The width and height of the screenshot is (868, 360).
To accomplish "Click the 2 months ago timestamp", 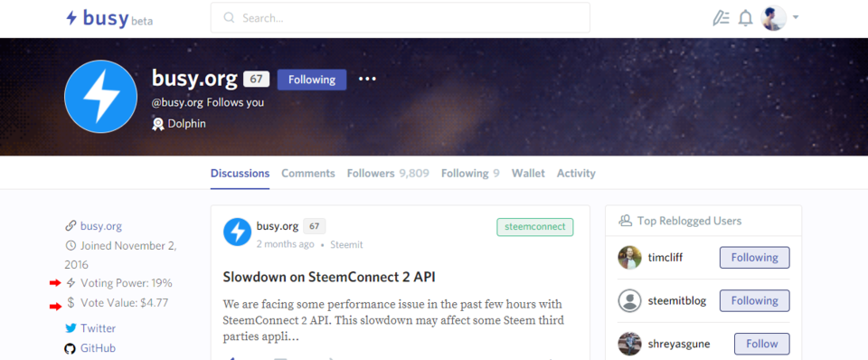I will click(285, 244).
